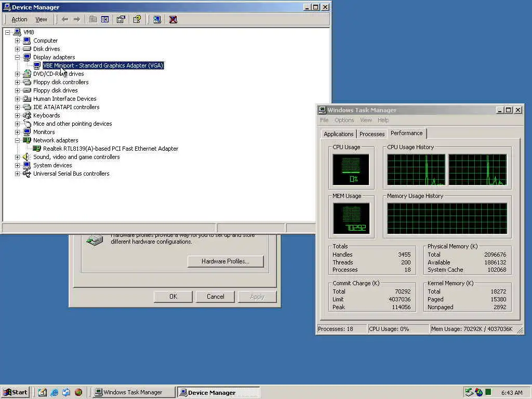Collapse the Network adapters node

point(17,140)
